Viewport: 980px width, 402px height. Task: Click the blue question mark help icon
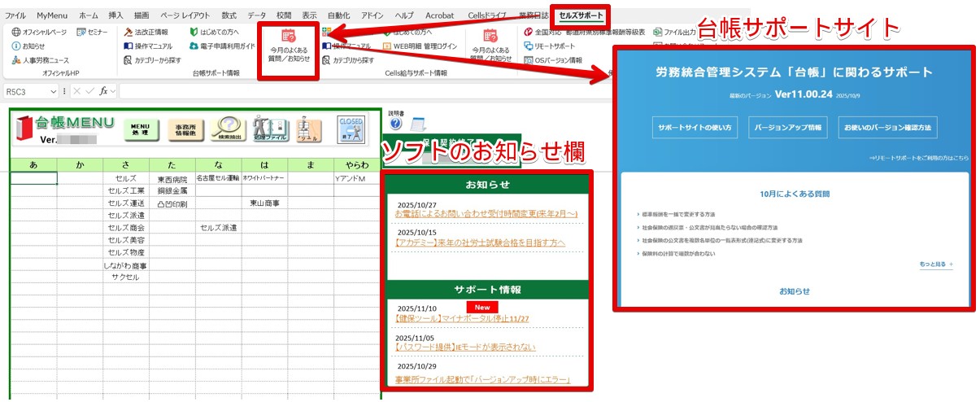[396, 124]
